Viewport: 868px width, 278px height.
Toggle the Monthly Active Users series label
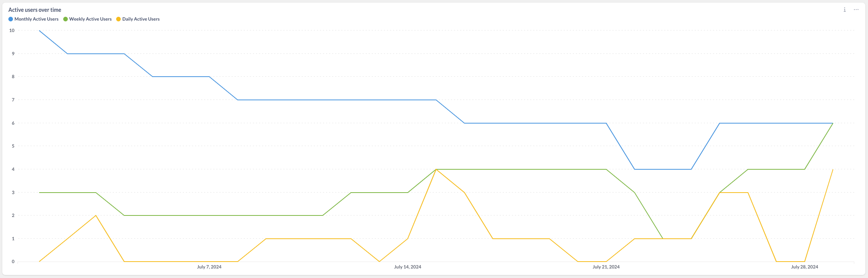click(x=37, y=19)
